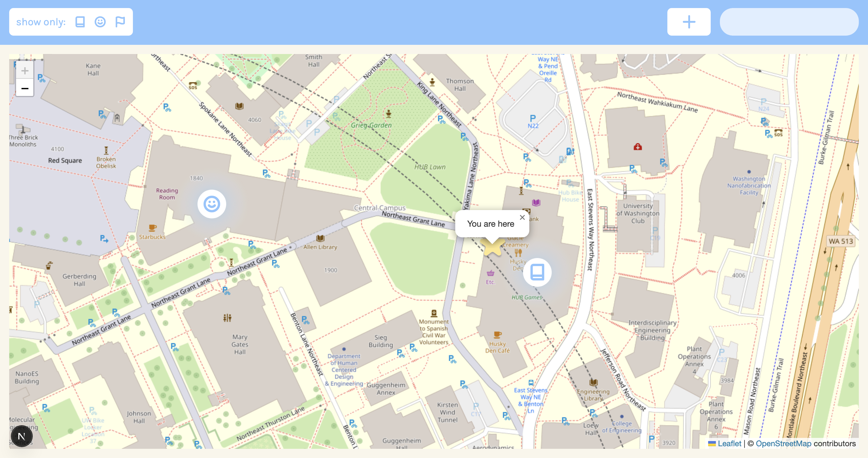The width and height of the screenshot is (868, 458).
Task: Click the N22 parking icon
Action: (x=533, y=118)
